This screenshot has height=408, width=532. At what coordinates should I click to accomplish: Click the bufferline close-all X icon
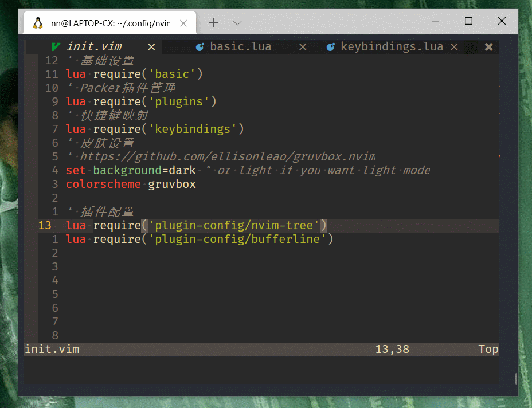(488, 47)
